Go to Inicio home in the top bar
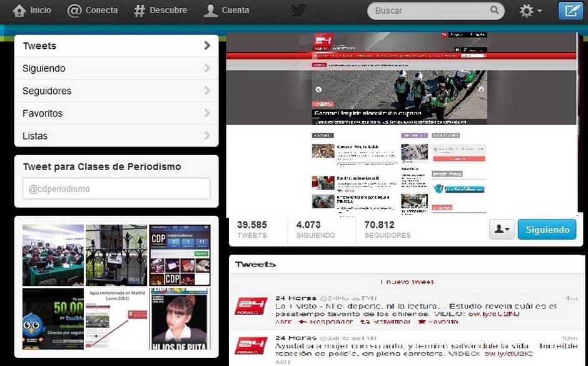Screen dimensions: 588x366 (x=31, y=11)
